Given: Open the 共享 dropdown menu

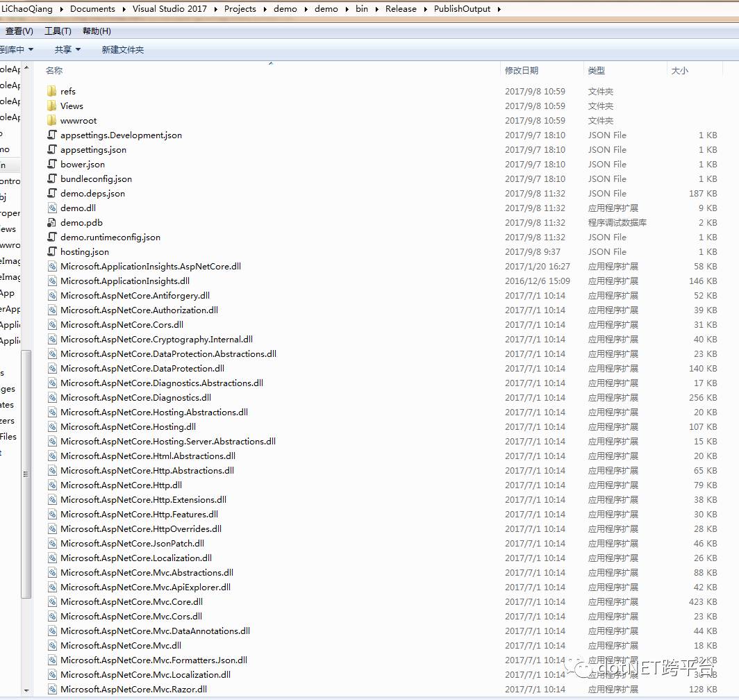Looking at the screenshot, I should point(67,49).
